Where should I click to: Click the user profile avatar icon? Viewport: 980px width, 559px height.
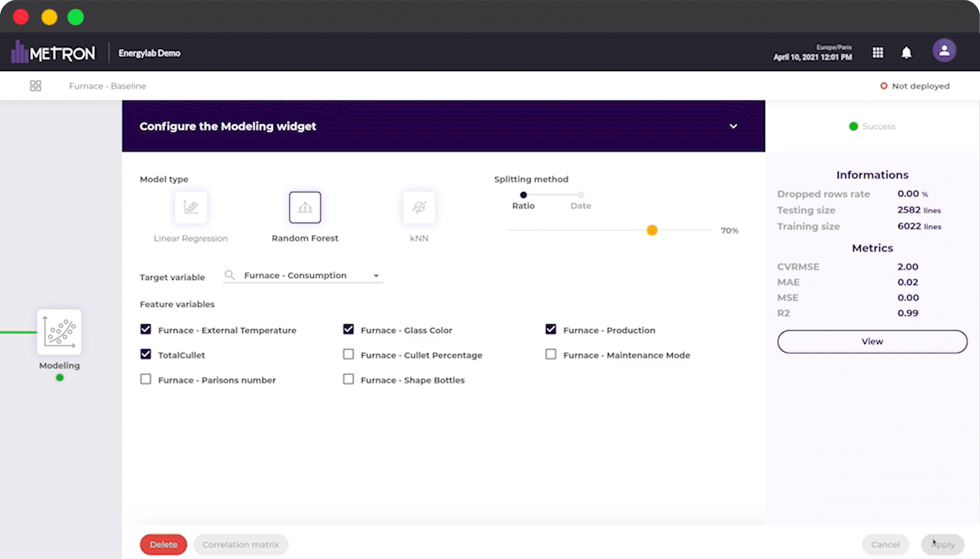coord(944,52)
